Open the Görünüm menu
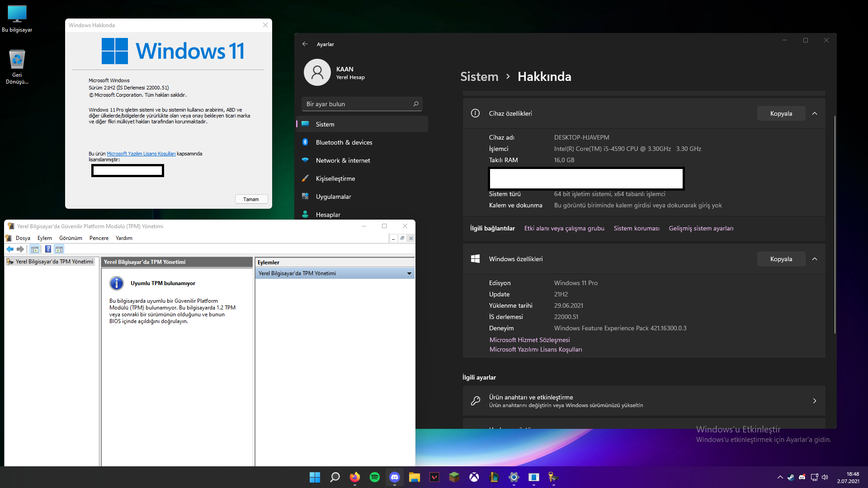 click(71, 238)
